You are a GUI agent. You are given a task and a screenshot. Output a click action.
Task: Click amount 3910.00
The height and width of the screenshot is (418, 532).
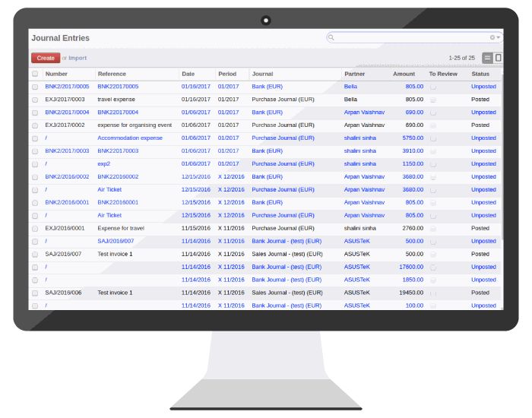click(413, 151)
